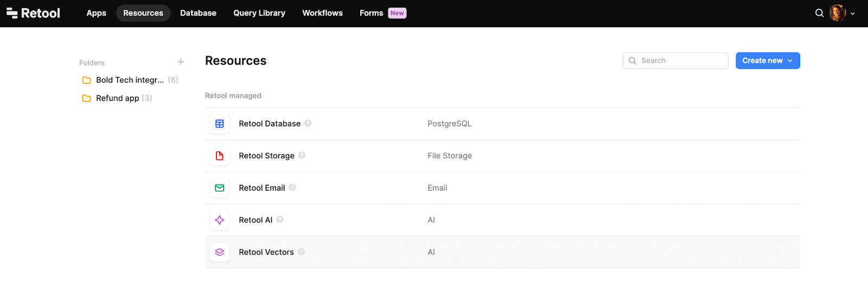Open Query Library
This screenshot has height=282, width=868.
[259, 13]
